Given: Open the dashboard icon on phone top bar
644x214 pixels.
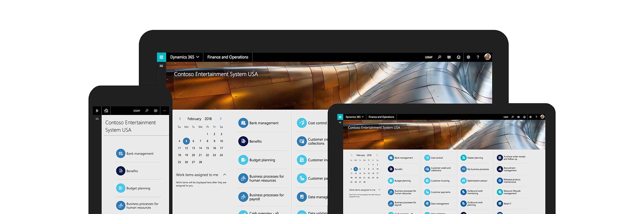Looking at the screenshot, I should pos(106,111).
